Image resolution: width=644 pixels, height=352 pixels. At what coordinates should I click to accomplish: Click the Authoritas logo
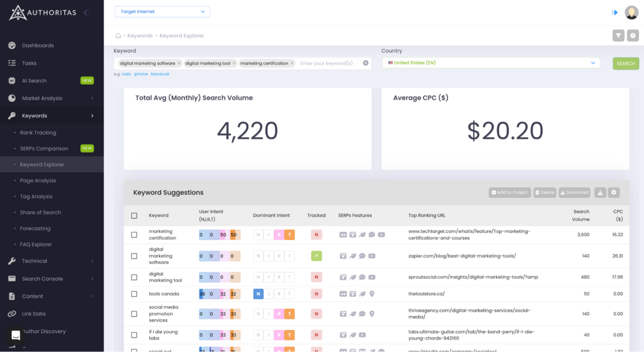click(42, 12)
